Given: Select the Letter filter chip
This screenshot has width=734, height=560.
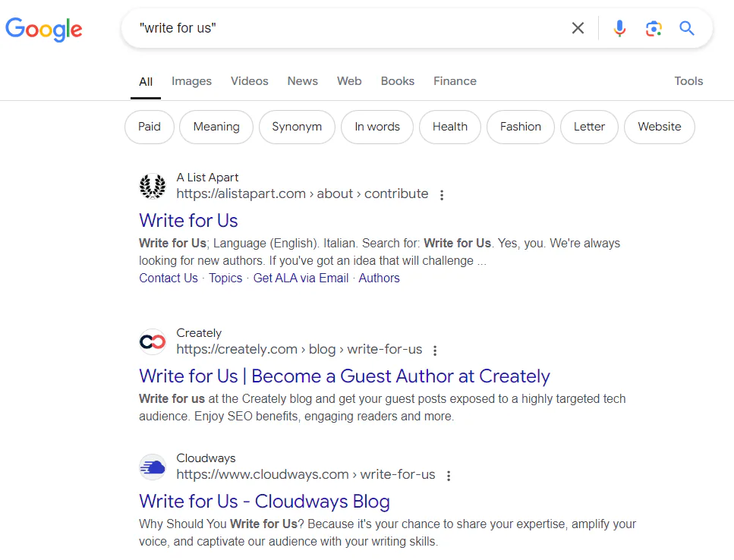Looking at the screenshot, I should tap(589, 127).
